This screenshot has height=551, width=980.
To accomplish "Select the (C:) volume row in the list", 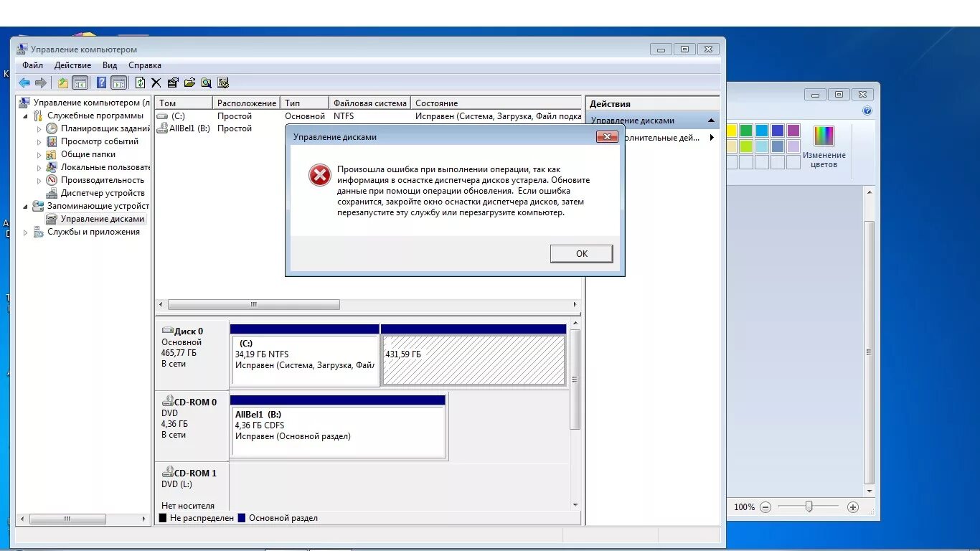I will pos(369,116).
